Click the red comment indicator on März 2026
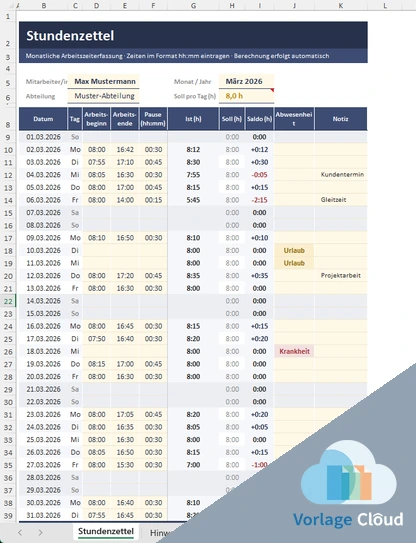The width and height of the screenshot is (416, 543). pos(272,90)
